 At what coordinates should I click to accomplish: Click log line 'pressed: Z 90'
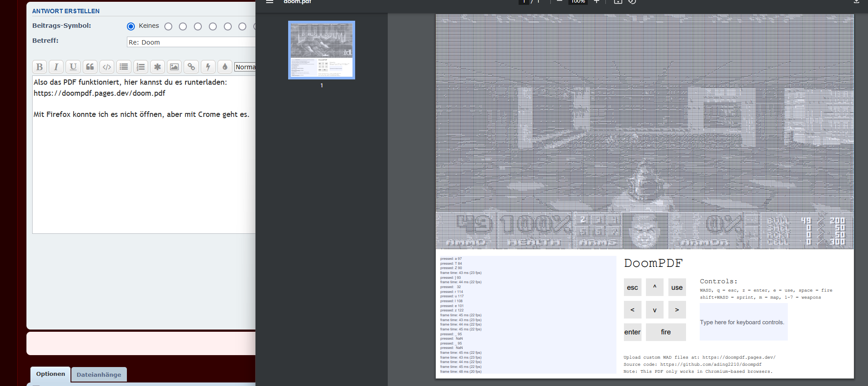(x=451, y=268)
